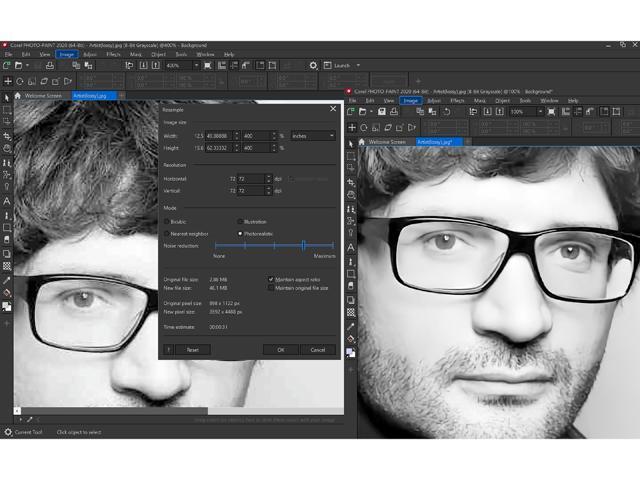
Task: Click the Save icon in right window toolbar
Action: pyautogui.click(x=382, y=112)
